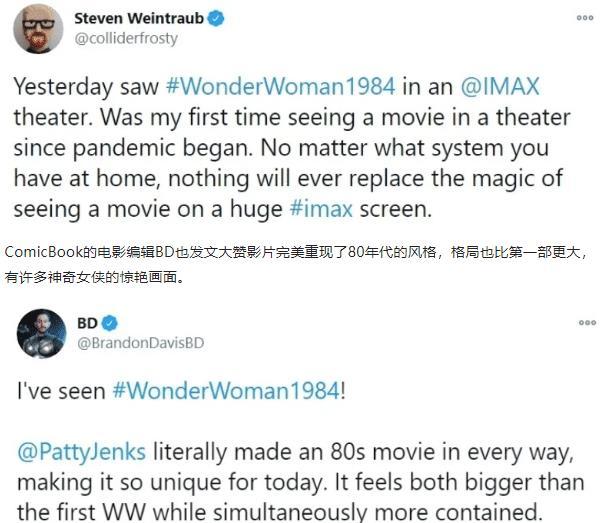Open the BD display name
Image resolution: width=603 pixels, height=523 pixels.
pyautogui.click(x=87, y=323)
